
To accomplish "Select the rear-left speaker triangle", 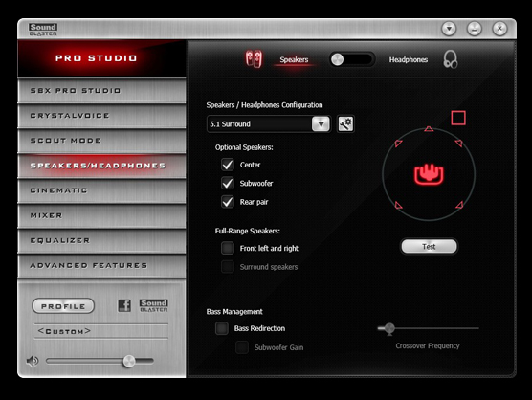I will click(x=399, y=205).
